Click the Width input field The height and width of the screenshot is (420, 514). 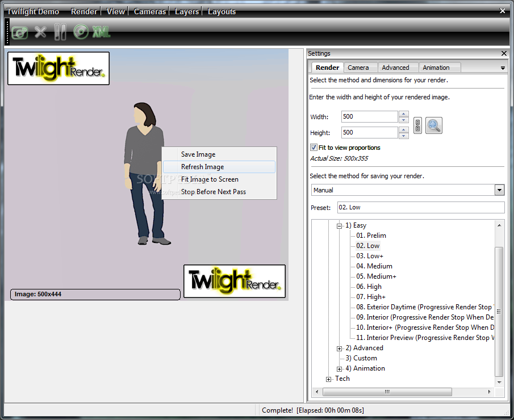coord(369,116)
